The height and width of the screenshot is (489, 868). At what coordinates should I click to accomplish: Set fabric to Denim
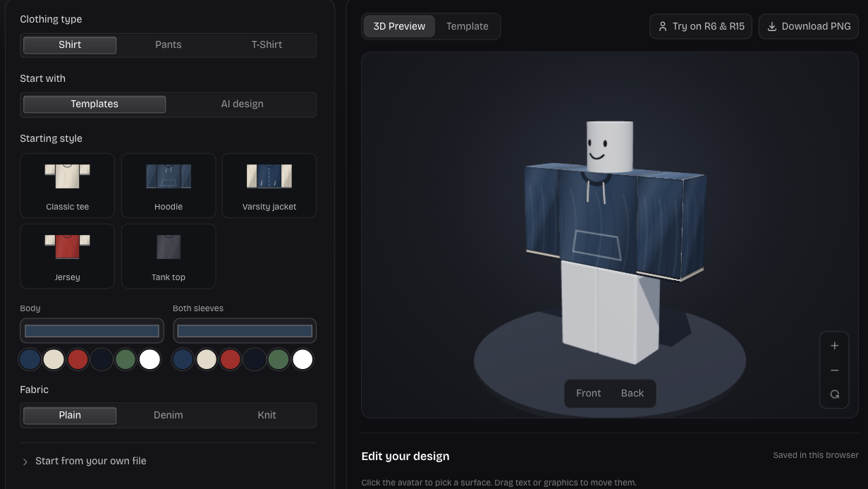click(169, 415)
